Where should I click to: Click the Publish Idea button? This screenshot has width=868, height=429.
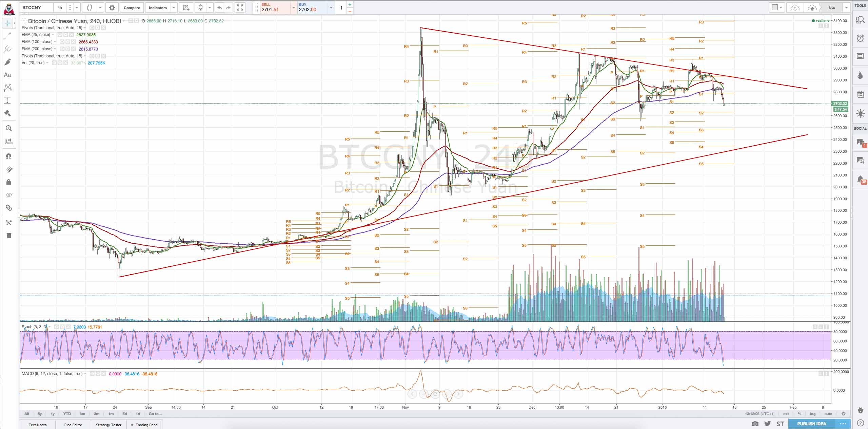811,424
